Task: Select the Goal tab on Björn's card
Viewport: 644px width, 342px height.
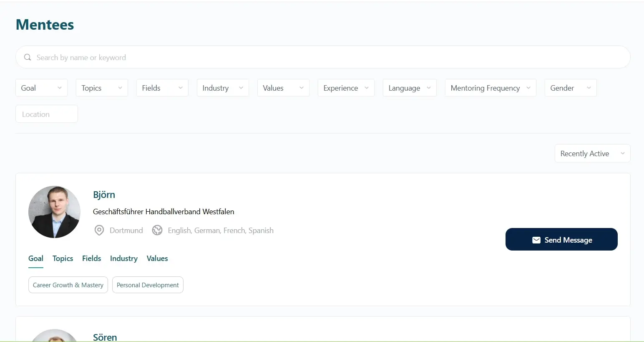Action: coord(36,258)
